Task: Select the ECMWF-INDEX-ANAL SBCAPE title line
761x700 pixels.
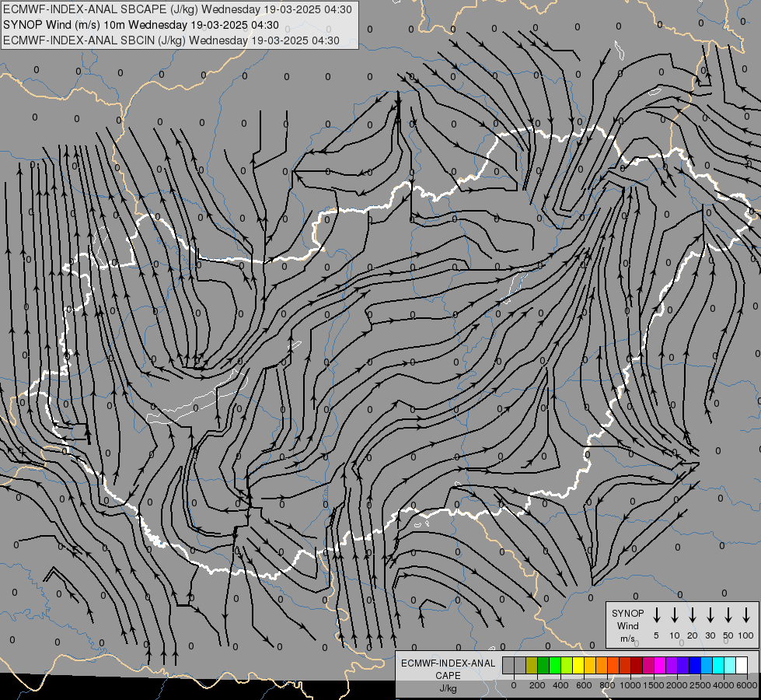Action: coord(177,9)
